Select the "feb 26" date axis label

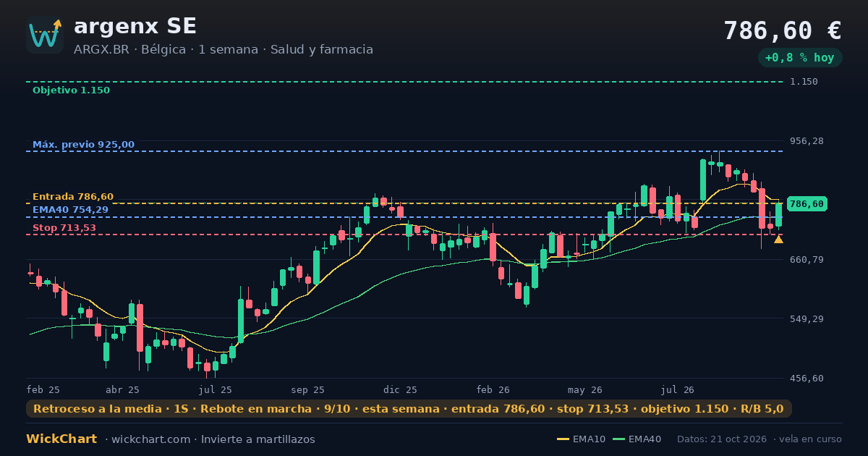[493, 389]
